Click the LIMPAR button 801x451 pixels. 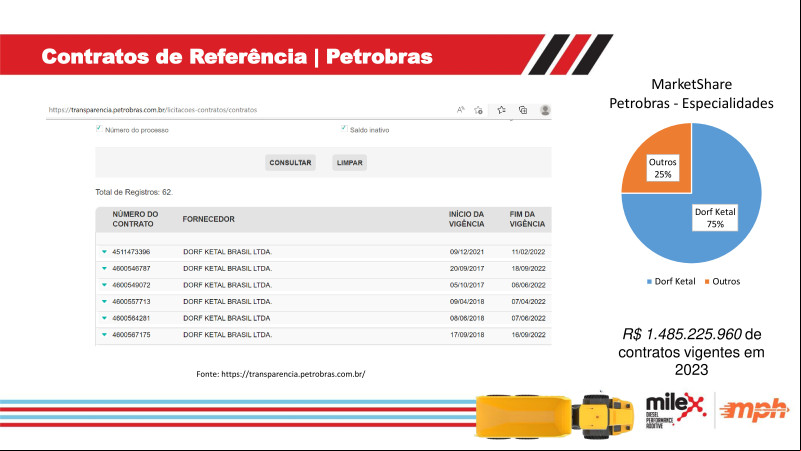coord(349,162)
